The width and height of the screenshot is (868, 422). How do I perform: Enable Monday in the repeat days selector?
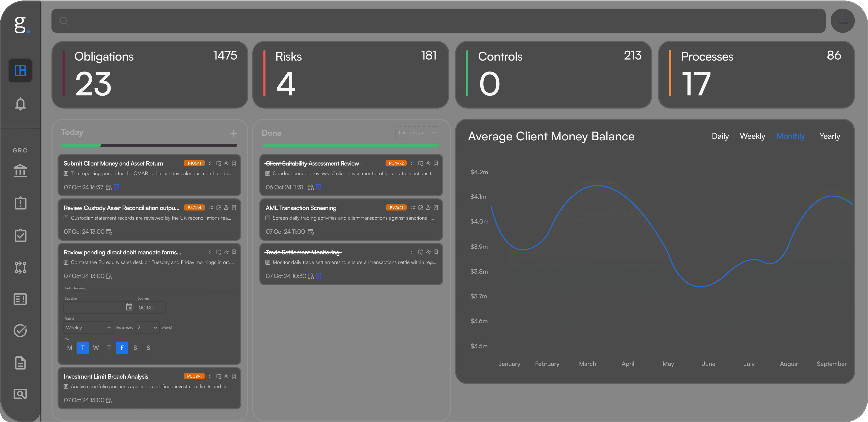tap(69, 348)
